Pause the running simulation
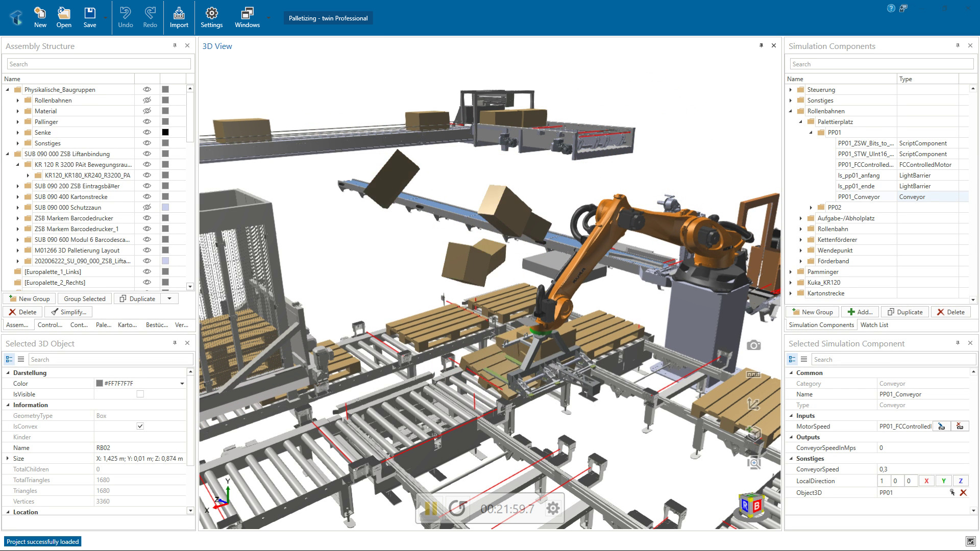980x551 pixels. (430, 508)
